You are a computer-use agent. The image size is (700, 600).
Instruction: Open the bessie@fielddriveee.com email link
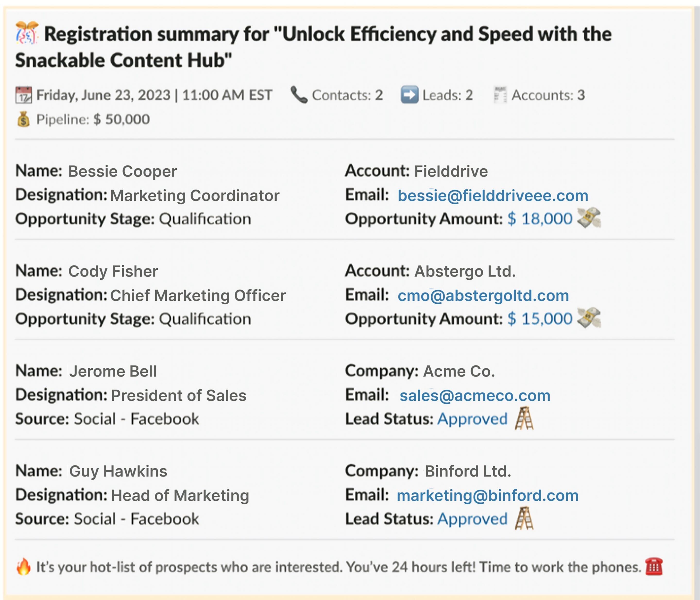click(x=493, y=195)
